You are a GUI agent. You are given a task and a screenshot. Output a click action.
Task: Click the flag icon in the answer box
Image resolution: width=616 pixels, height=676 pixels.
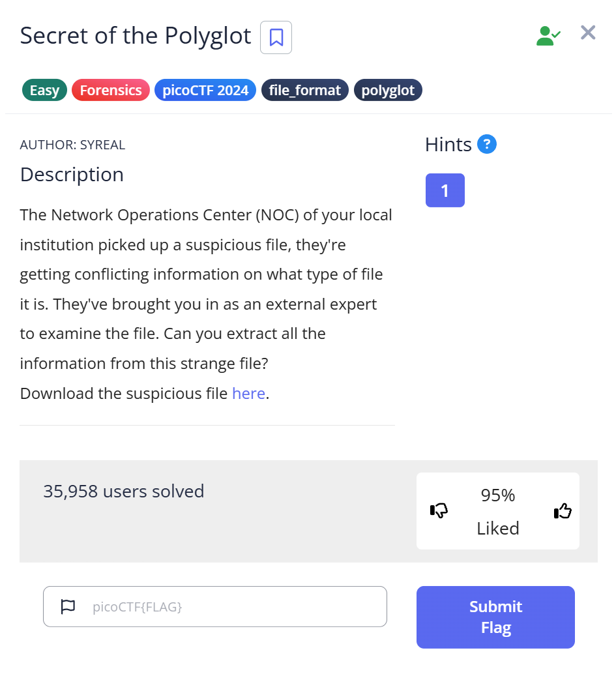point(68,607)
